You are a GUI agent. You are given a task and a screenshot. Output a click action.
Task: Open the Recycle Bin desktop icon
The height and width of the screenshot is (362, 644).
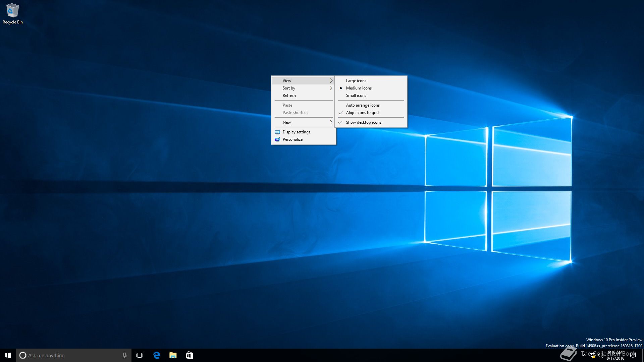tap(12, 14)
